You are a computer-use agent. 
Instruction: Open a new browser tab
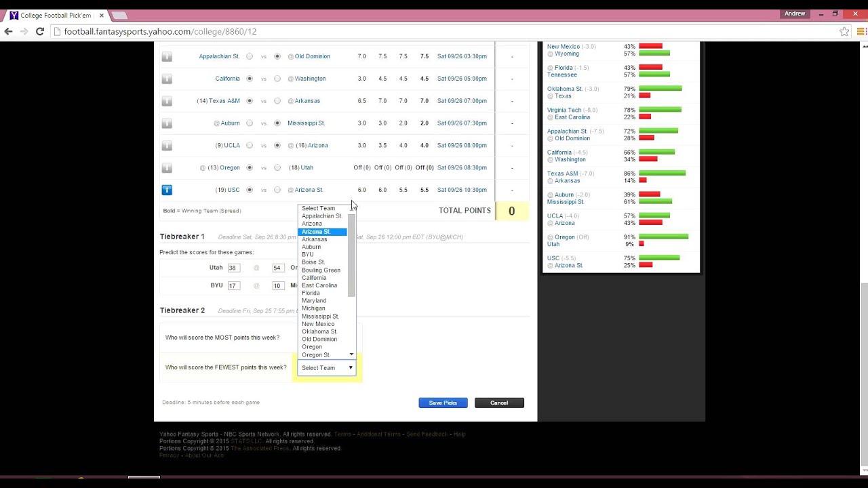[119, 15]
